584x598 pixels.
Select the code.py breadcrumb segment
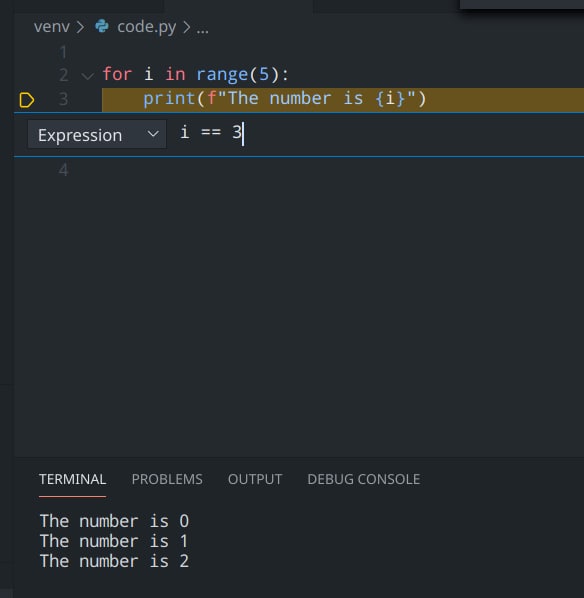pyautogui.click(x=146, y=27)
